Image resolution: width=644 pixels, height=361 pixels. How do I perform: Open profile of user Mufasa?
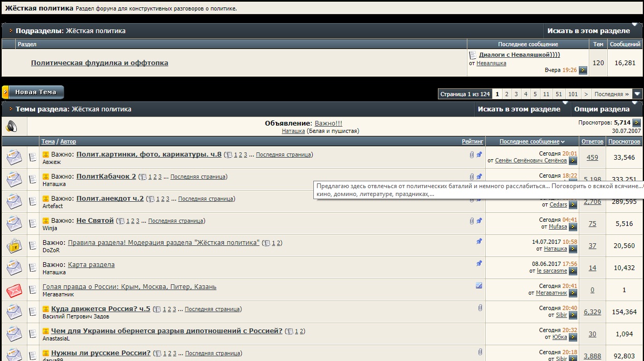(x=558, y=227)
